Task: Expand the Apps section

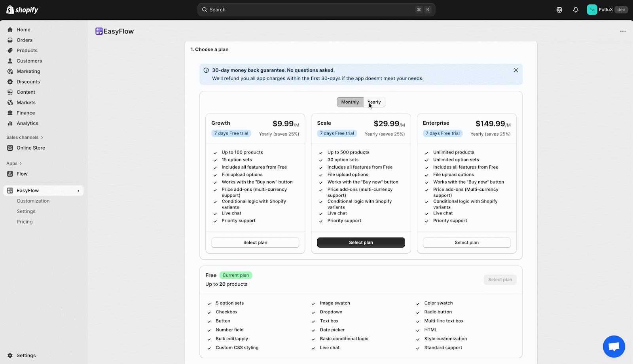Action: [12, 163]
